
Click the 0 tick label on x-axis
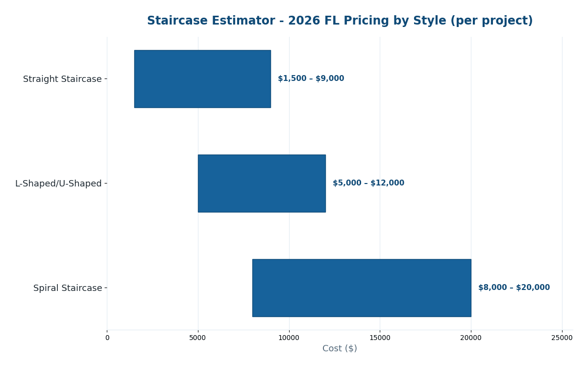click(x=107, y=338)
